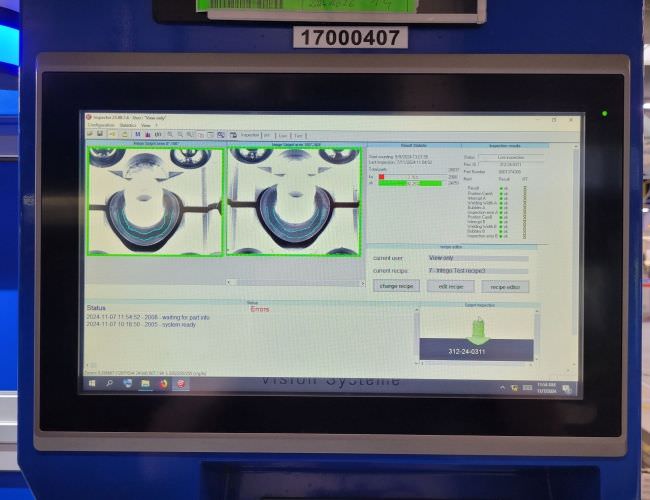The width and height of the screenshot is (650, 500).
Task: Click the green OK percentage bar
Action: pos(410,183)
